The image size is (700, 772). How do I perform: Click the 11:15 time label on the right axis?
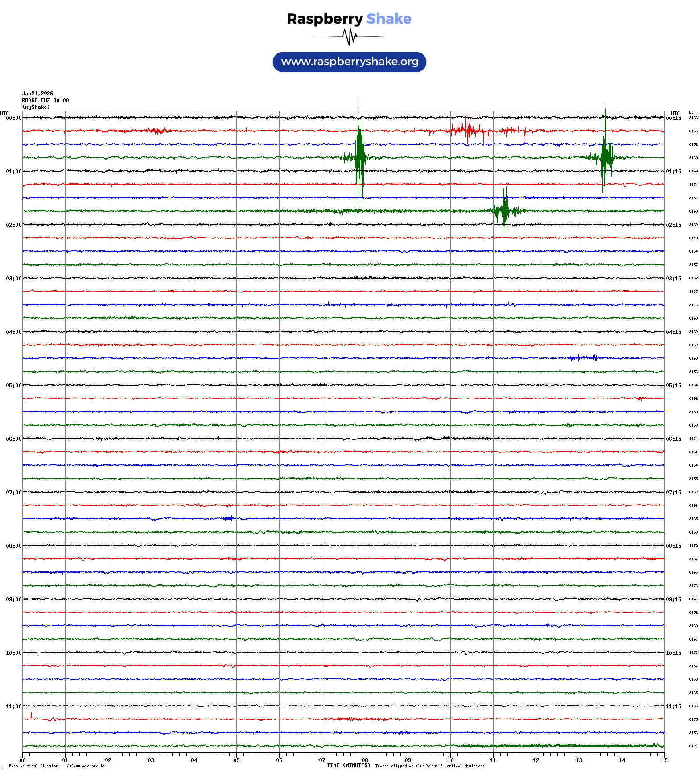click(x=673, y=706)
